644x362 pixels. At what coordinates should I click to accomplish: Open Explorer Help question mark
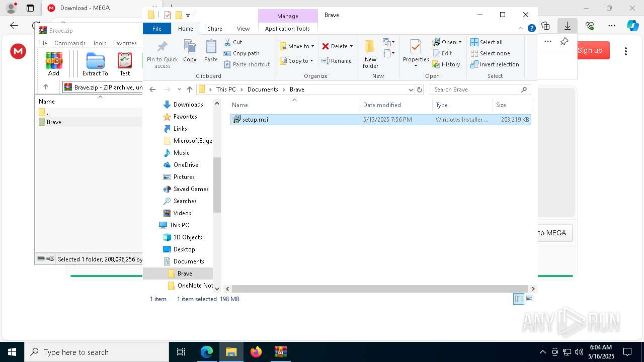(x=531, y=29)
